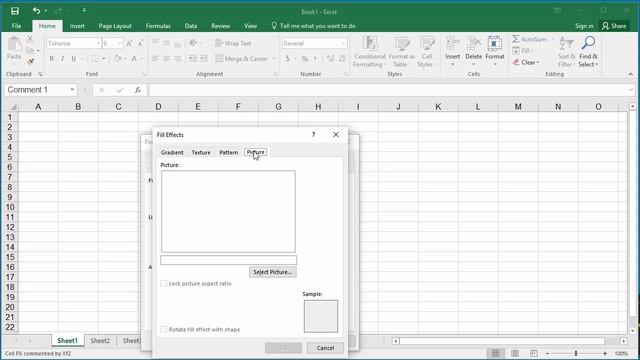Image resolution: width=640 pixels, height=360 pixels.
Task: Click the Cut scissors icon
Action: click(x=30, y=39)
